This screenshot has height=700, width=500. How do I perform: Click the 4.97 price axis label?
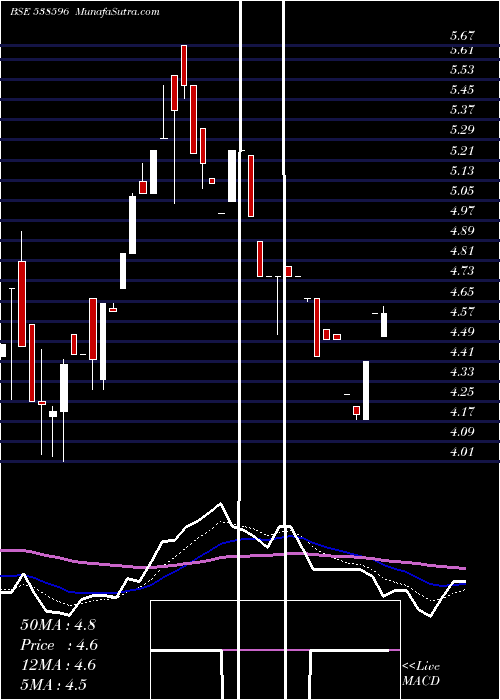pos(462,211)
